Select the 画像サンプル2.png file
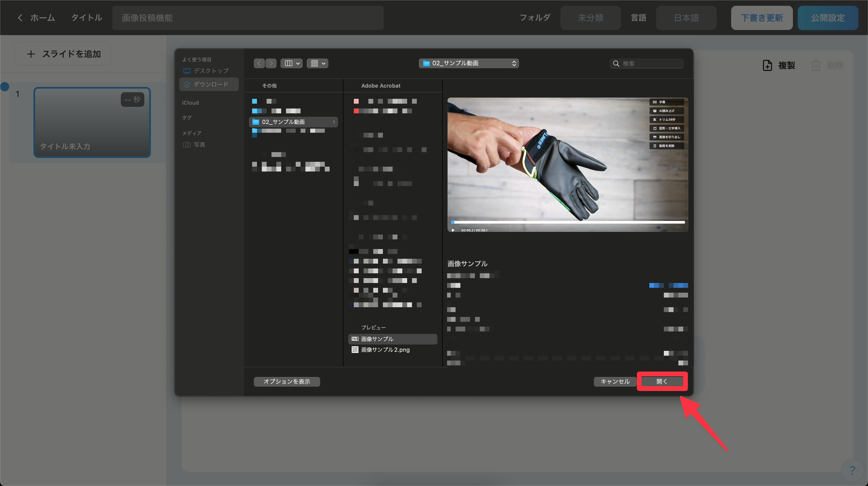This screenshot has width=868, height=486. [385, 350]
